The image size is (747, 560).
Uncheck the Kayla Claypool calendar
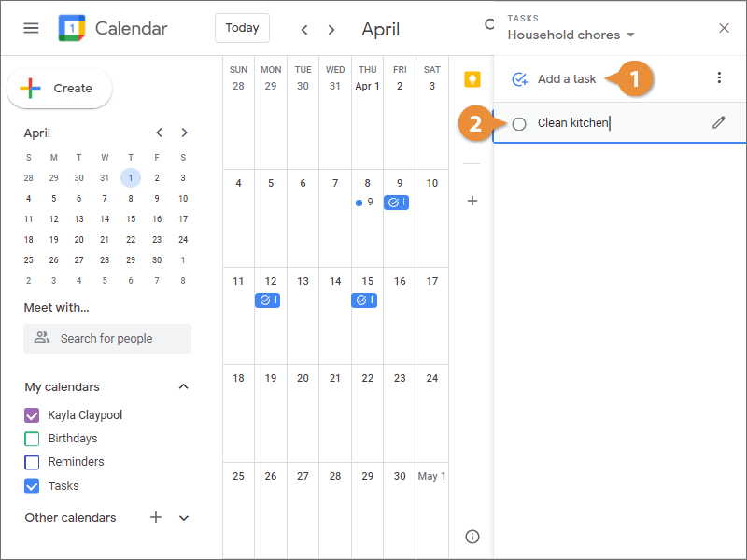(x=32, y=415)
